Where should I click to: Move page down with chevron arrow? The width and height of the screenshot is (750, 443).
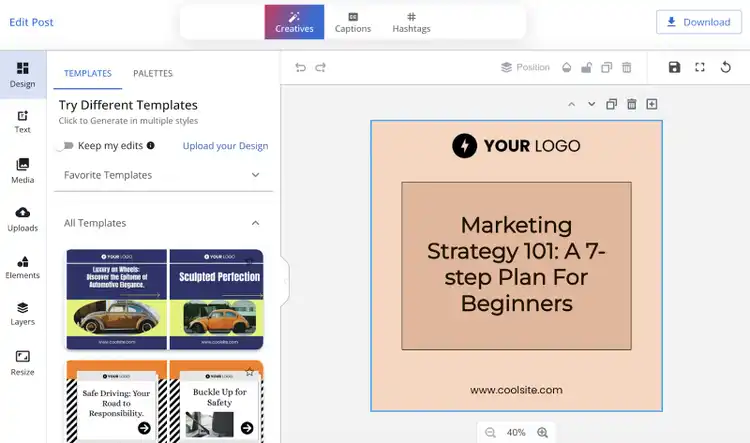(592, 104)
